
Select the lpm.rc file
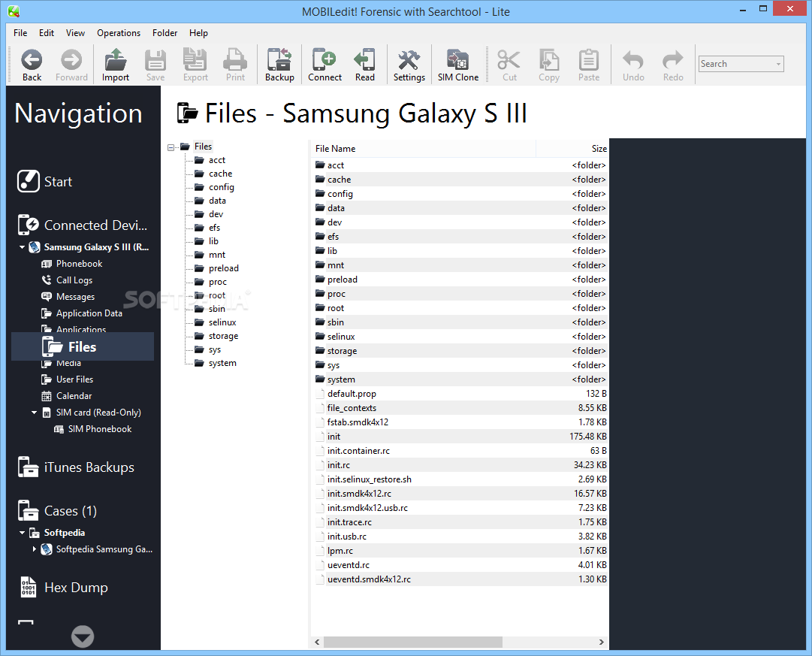pos(460,550)
